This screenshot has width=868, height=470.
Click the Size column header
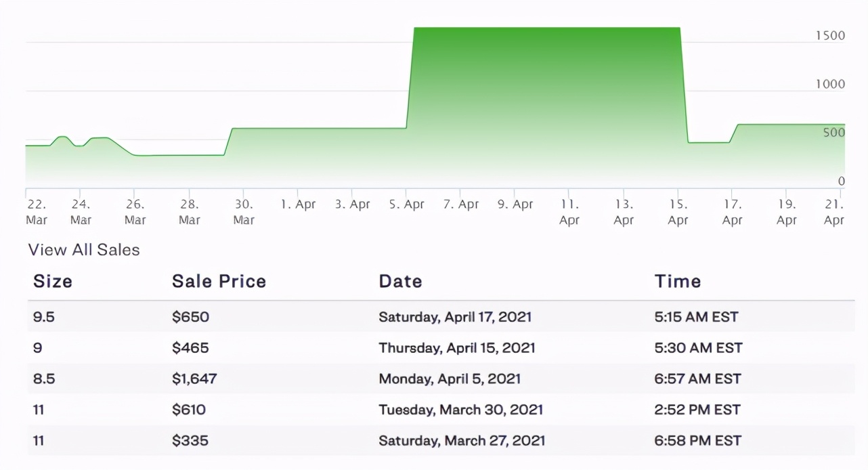click(53, 282)
